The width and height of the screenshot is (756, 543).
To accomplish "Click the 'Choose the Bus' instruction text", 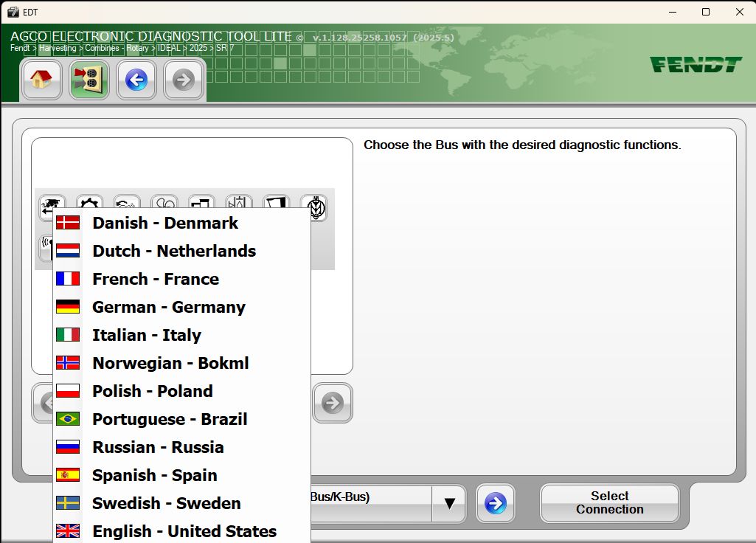I will coord(522,145).
